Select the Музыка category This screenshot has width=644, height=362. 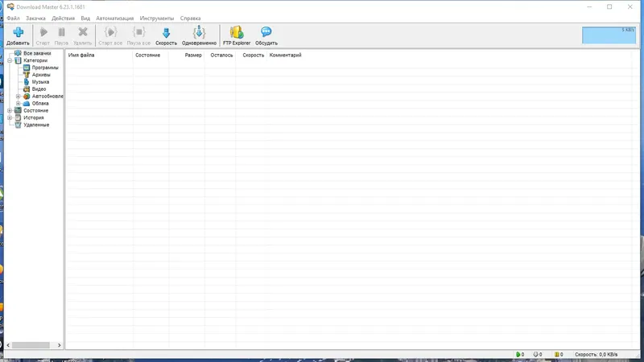(x=40, y=82)
